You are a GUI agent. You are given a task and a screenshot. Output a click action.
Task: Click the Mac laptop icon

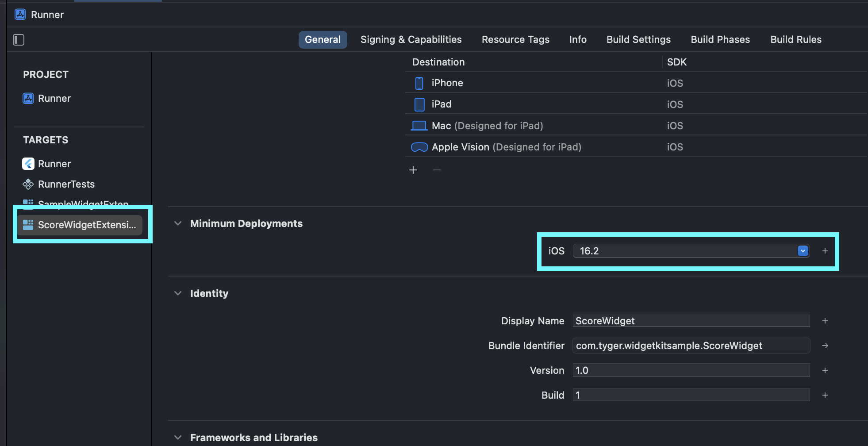coord(419,126)
